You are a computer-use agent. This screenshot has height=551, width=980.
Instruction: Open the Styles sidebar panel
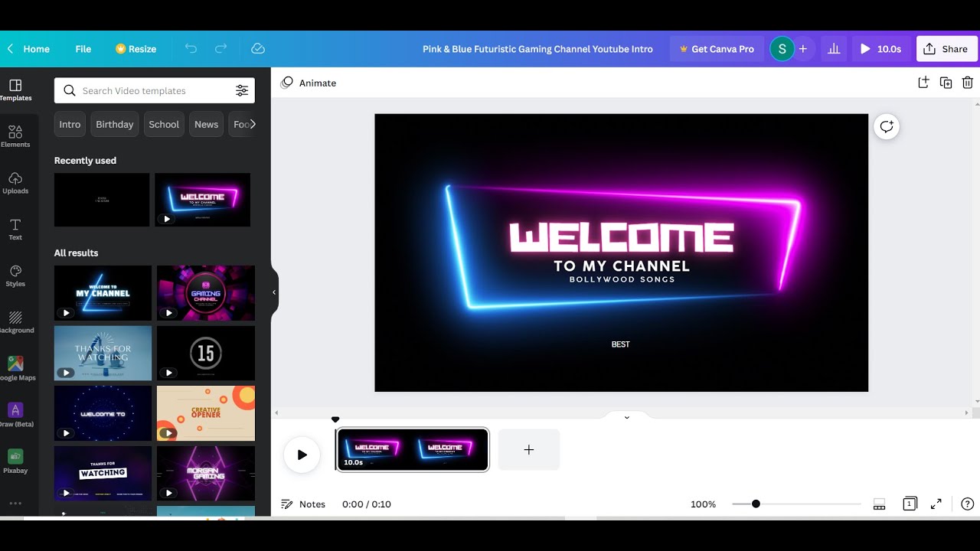(15, 275)
